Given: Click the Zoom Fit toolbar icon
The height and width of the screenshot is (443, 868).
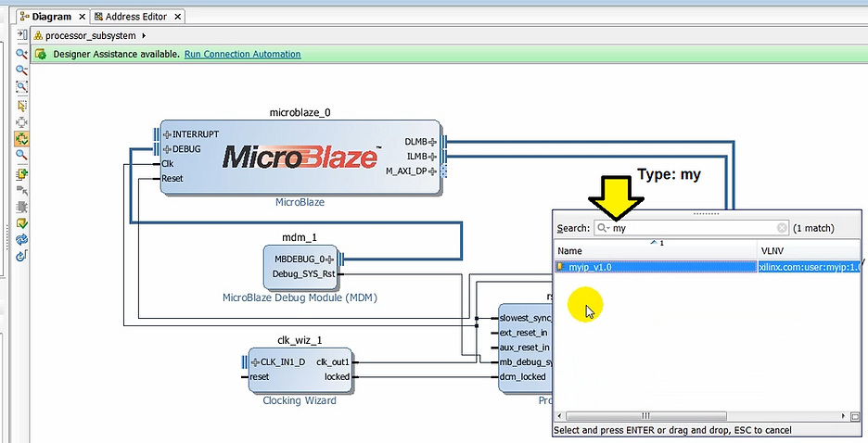Looking at the screenshot, I should point(21,87).
